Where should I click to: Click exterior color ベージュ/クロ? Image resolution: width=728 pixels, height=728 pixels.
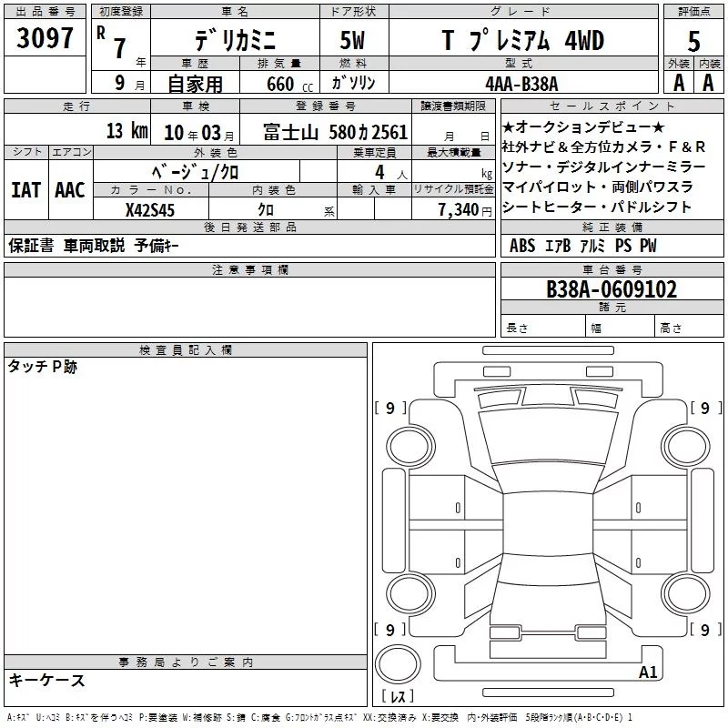(x=196, y=172)
